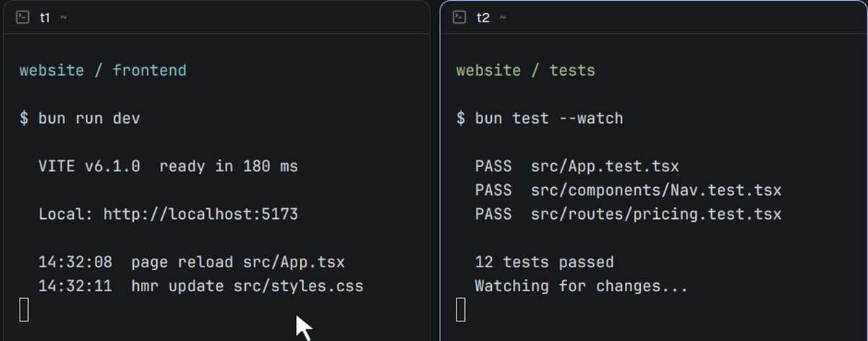Click the tilde path label next to t1
The width and height of the screenshot is (868, 341).
click(x=63, y=17)
